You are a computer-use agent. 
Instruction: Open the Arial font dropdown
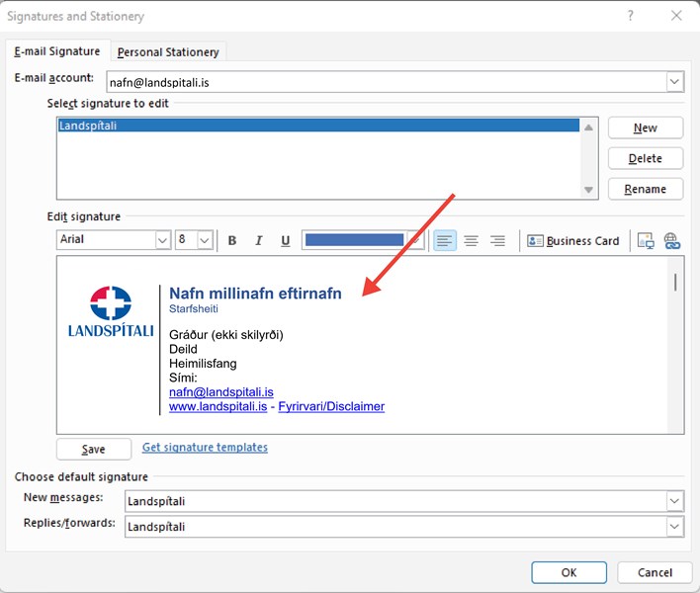tap(162, 240)
